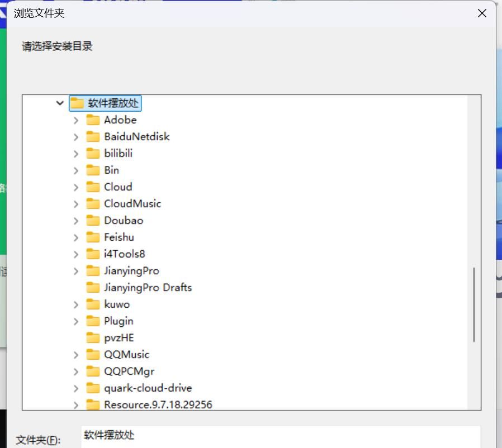Expand the QQMusic folder
Image resolution: width=502 pixels, height=448 pixels.
coord(76,355)
